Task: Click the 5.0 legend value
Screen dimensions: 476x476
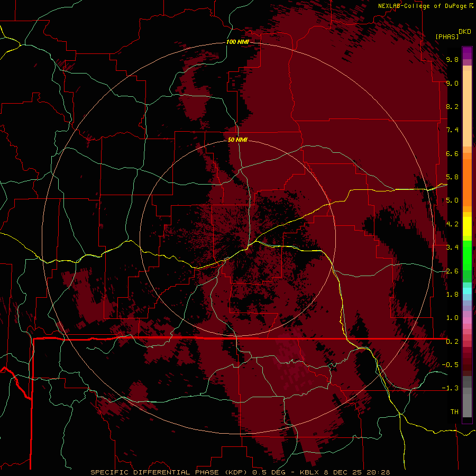Action: [452, 200]
